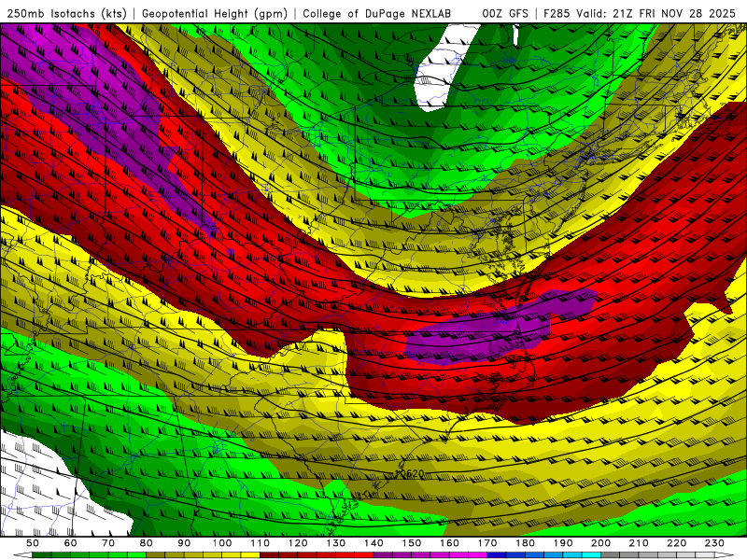This screenshot has height=560, width=747.
Task: Click the 80 value on the color scale
Action: 147,543
